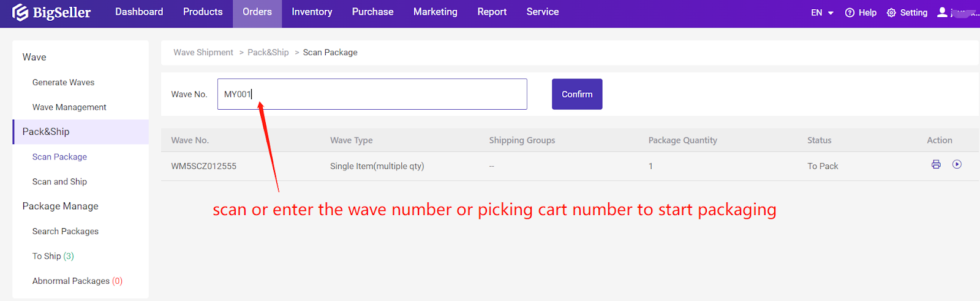Go to Wave Management page
The width and height of the screenshot is (980, 301).
pos(69,107)
